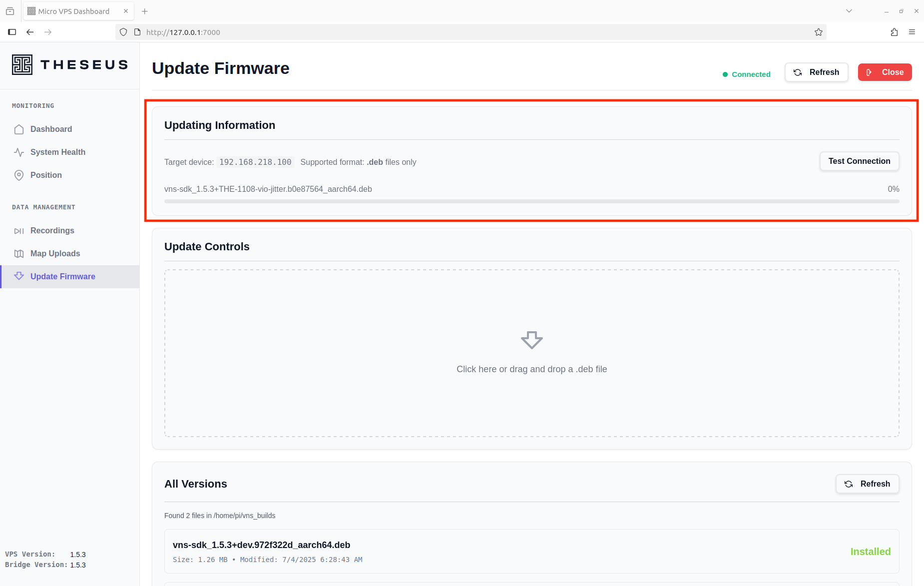This screenshot has width=924, height=586.
Task: Bookmark this page with star icon
Action: point(819,32)
